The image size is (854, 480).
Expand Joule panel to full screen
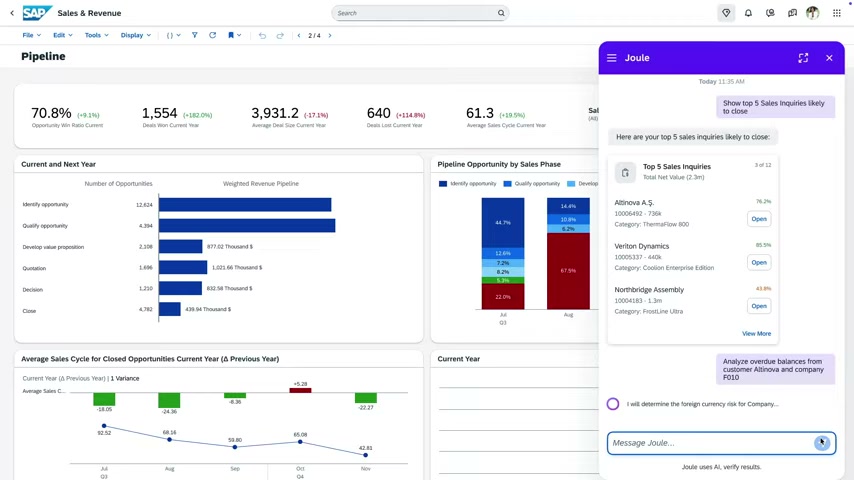(803, 58)
